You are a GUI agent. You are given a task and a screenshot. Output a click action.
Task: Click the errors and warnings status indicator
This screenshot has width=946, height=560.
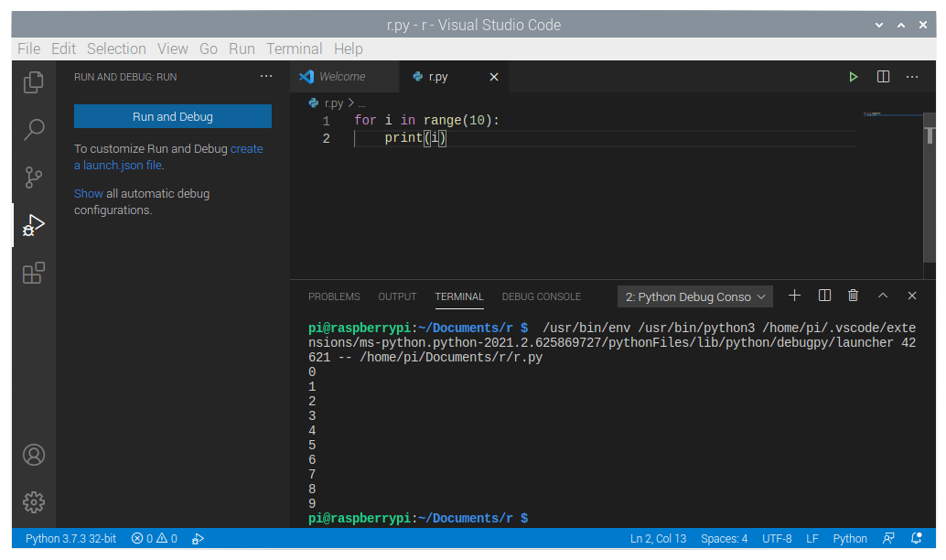click(x=155, y=538)
